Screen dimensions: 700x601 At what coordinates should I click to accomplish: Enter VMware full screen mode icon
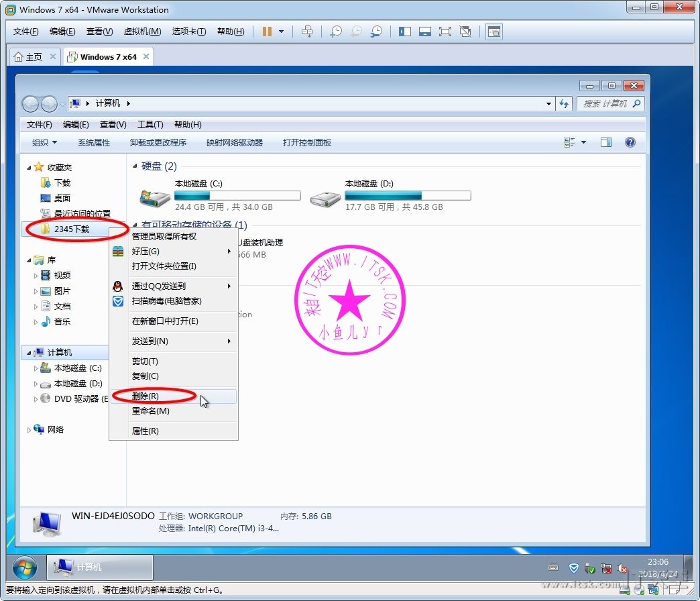445,32
